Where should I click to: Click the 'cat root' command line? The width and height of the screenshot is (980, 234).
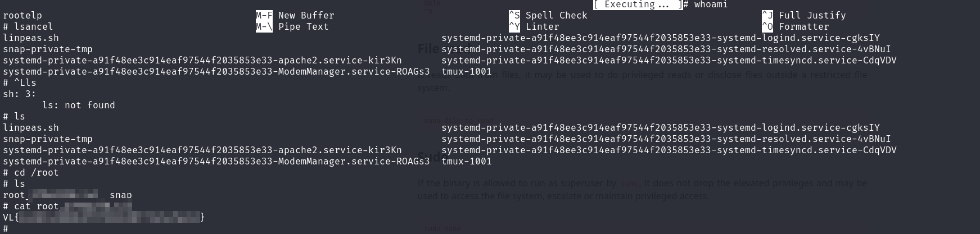pyautogui.click(x=37, y=206)
